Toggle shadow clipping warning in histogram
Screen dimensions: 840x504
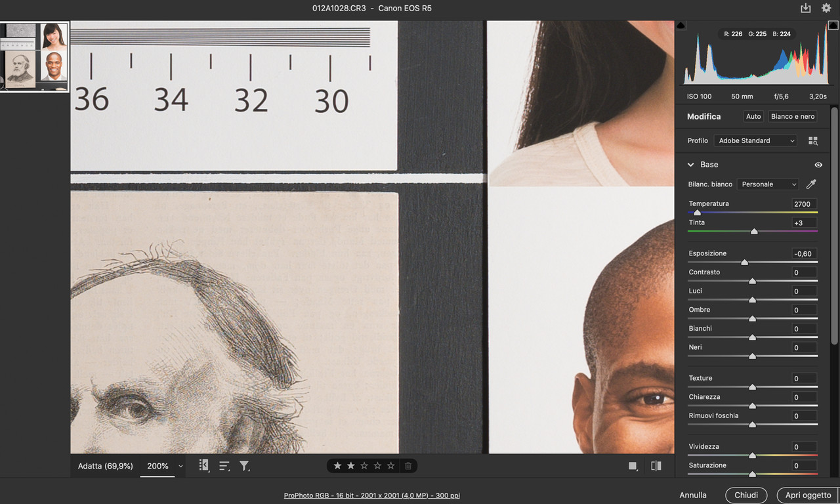tap(681, 26)
